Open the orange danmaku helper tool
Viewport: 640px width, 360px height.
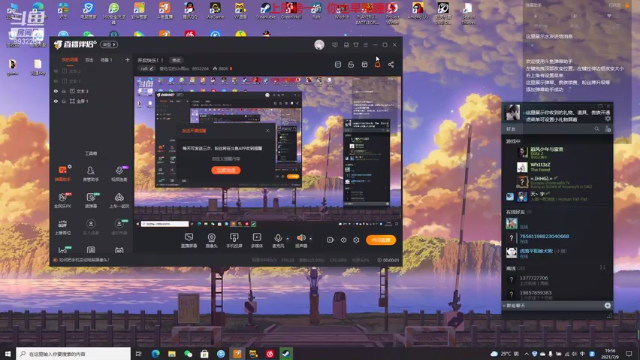tap(62, 173)
